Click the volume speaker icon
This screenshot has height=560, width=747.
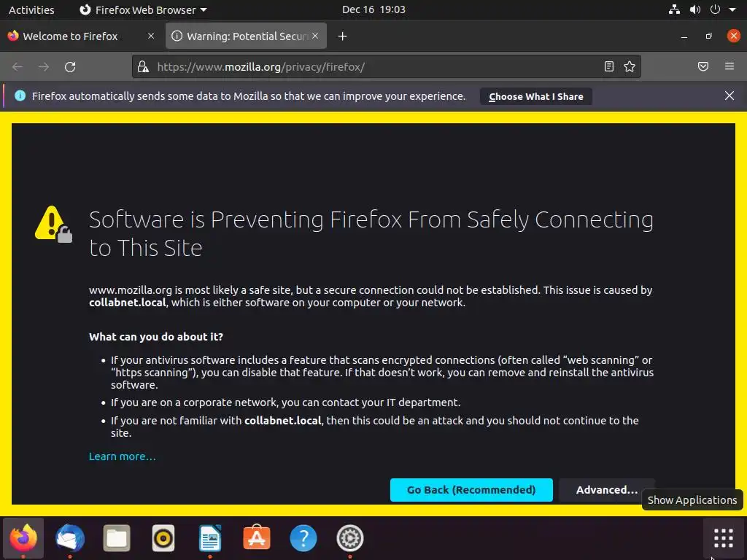[x=694, y=9]
